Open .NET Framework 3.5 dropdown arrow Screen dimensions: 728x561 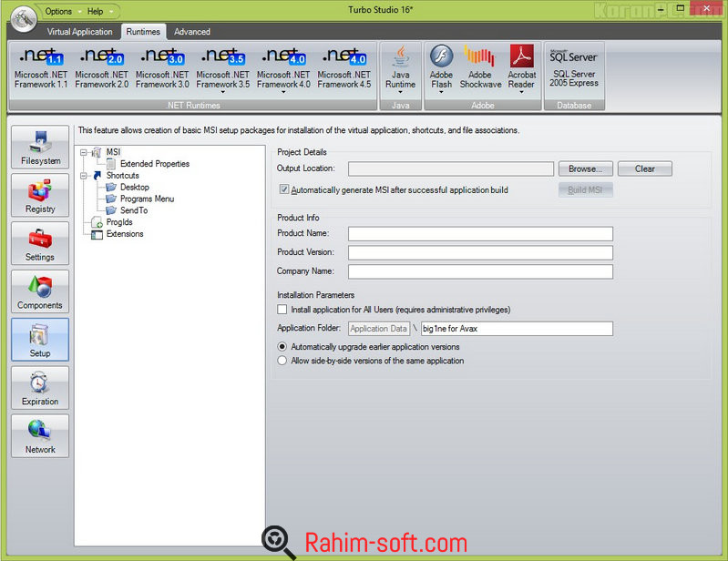223,92
